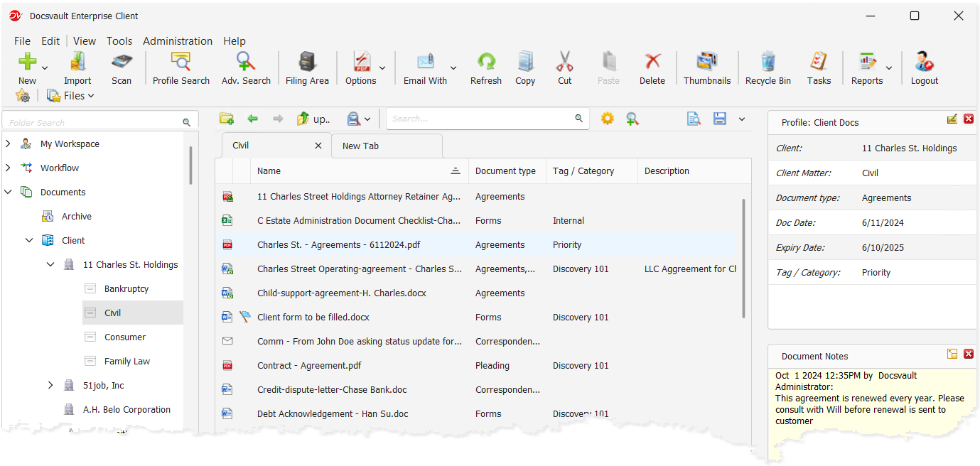
Task: Select Contract - Agreement.pdf row
Action: coord(478,365)
